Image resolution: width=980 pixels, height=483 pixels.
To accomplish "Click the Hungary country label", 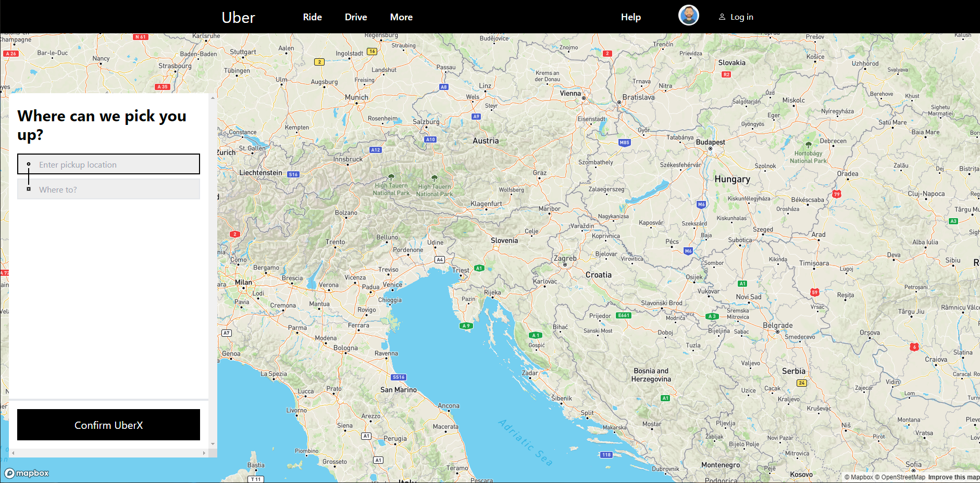I will click(x=733, y=179).
